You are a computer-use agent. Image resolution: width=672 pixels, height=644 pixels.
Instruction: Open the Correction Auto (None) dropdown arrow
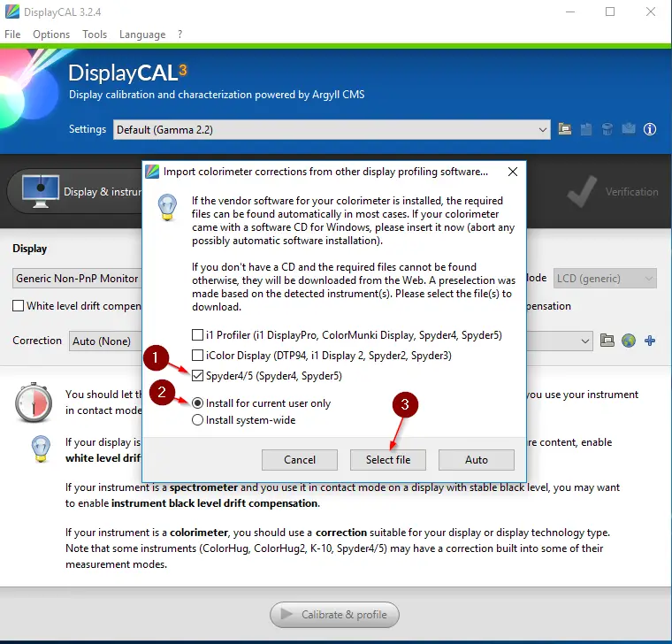click(585, 341)
